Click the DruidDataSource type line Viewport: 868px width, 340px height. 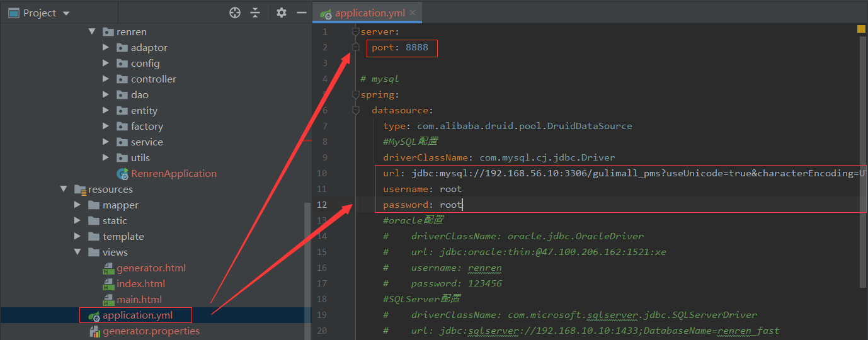click(x=507, y=126)
